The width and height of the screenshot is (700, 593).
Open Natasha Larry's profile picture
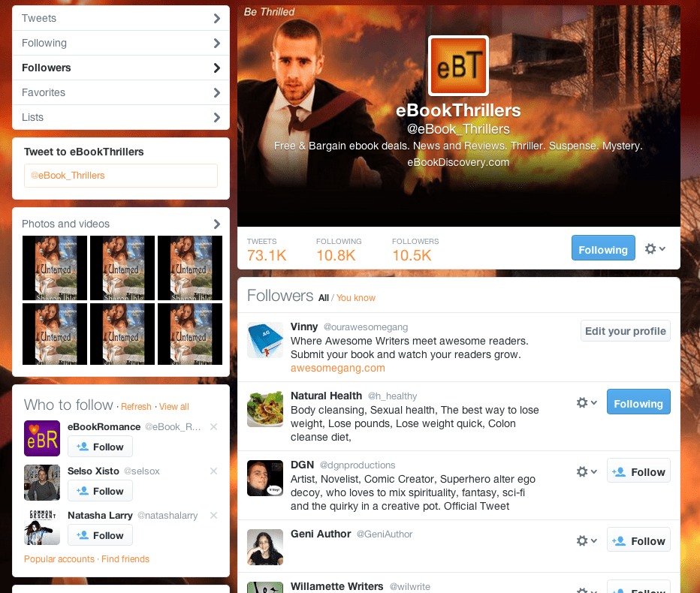[42, 527]
